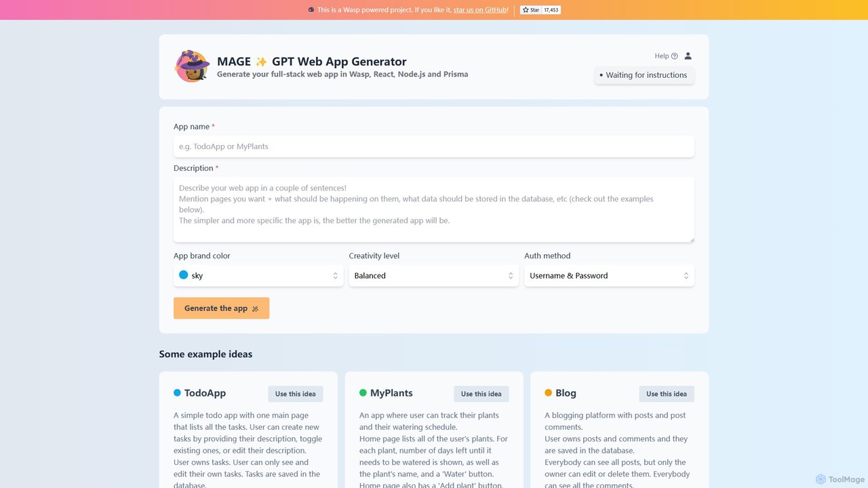Click the Help link text
Screen dimensions: 868x488
pyautogui.click(x=662, y=56)
